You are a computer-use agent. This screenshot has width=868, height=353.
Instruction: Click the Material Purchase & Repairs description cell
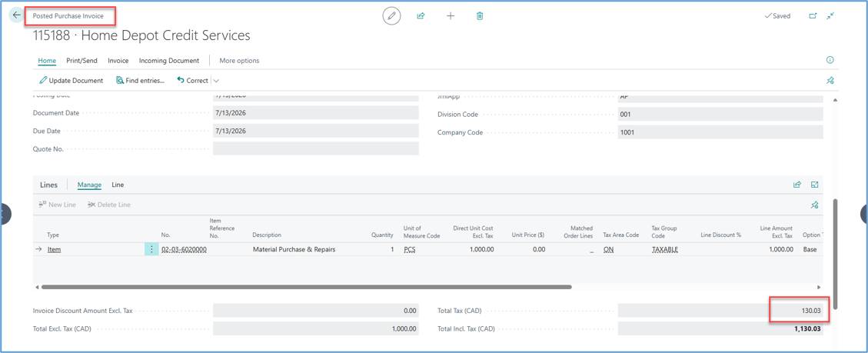point(294,249)
